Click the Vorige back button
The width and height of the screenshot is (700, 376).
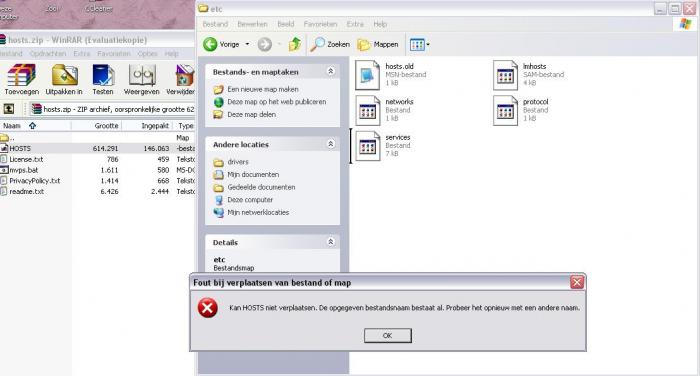tap(221, 44)
